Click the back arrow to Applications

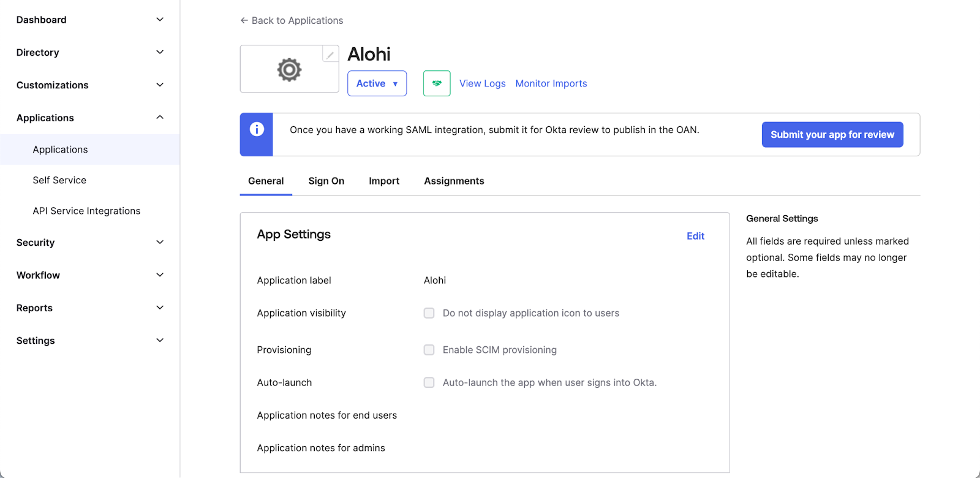point(244,20)
